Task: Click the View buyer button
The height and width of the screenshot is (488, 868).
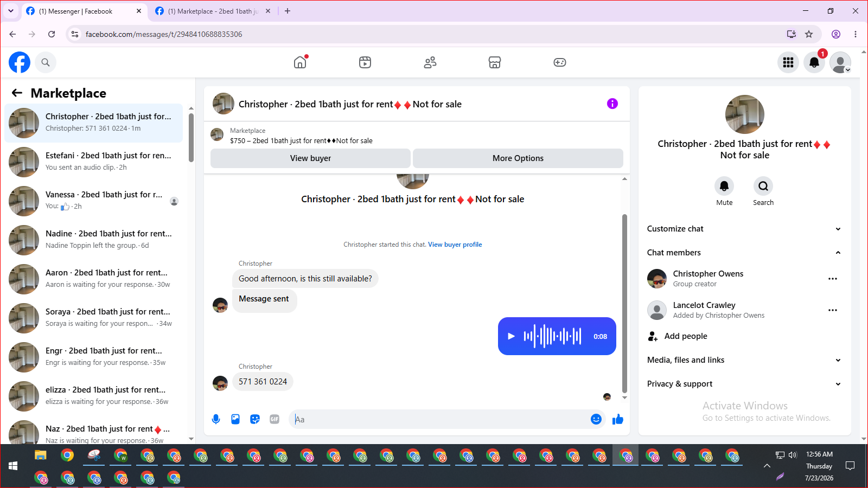Action: [310, 158]
